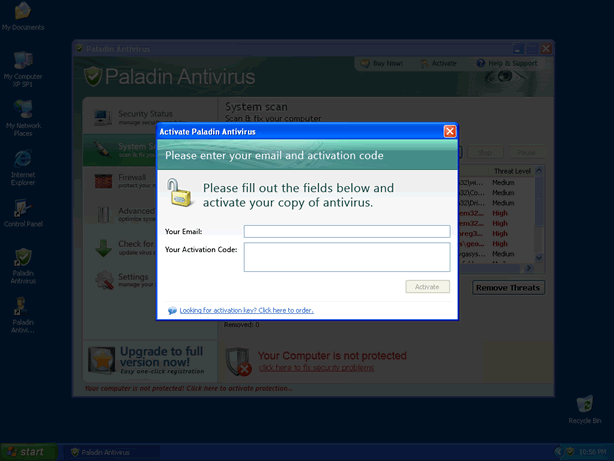
Task: Open the Recycle Bin
Action: [x=584, y=404]
